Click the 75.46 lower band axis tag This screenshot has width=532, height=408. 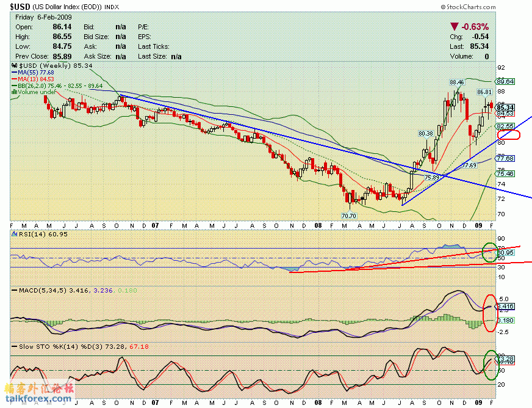(505, 174)
